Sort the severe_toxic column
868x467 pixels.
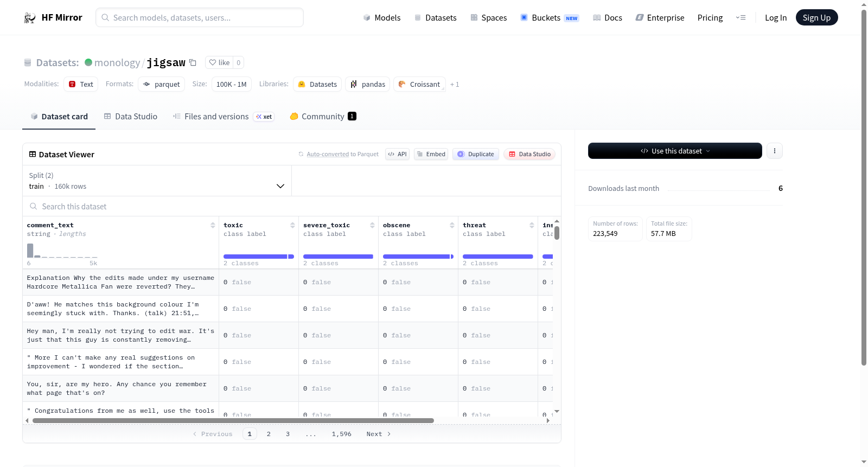372,225
